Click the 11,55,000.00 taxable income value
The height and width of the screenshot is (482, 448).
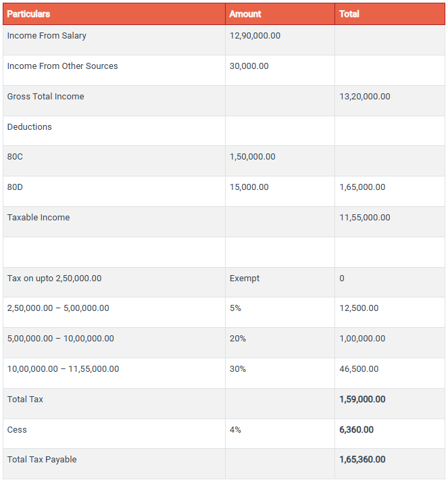pyautogui.click(x=365, y=218)
